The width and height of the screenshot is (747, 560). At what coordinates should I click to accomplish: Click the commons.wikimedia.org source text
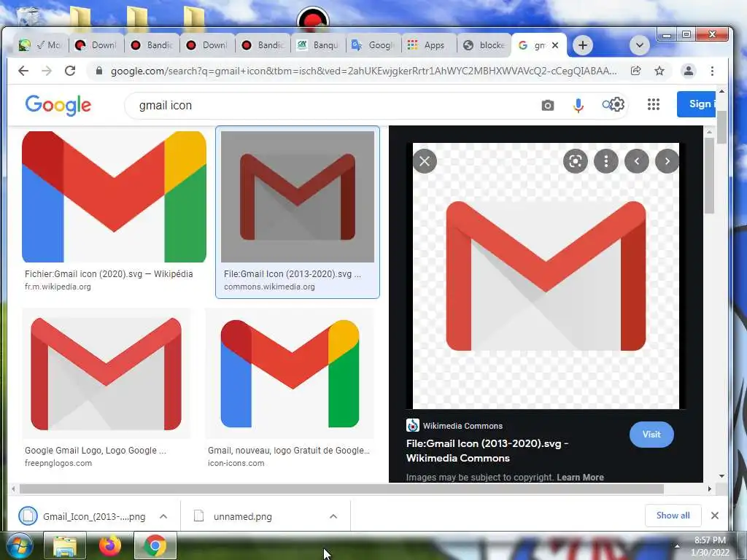tap(269, 287)
